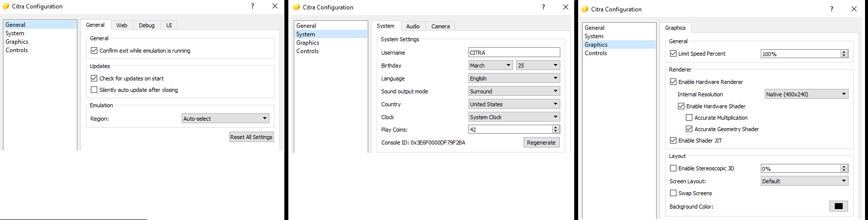
Task: Select General in the System settings window sidebar
Action: [331, 26]
